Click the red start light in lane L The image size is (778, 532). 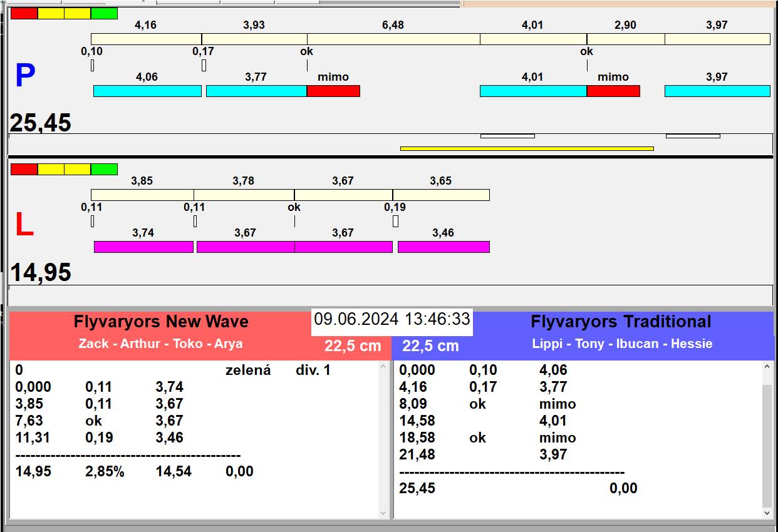(x=24, y=169)
